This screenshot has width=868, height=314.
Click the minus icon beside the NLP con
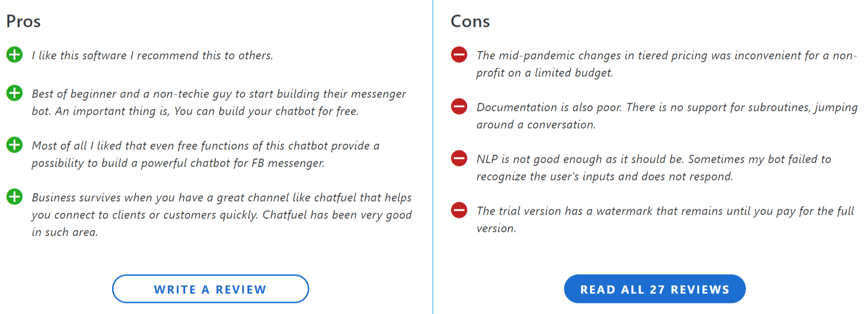(x=459, y=158)
